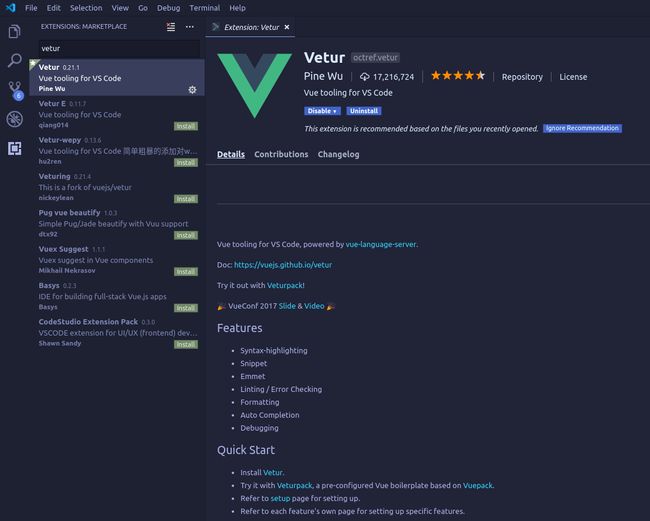Open the gear menu for Vetur extension

pyautogui.click(x=192, y=90)
